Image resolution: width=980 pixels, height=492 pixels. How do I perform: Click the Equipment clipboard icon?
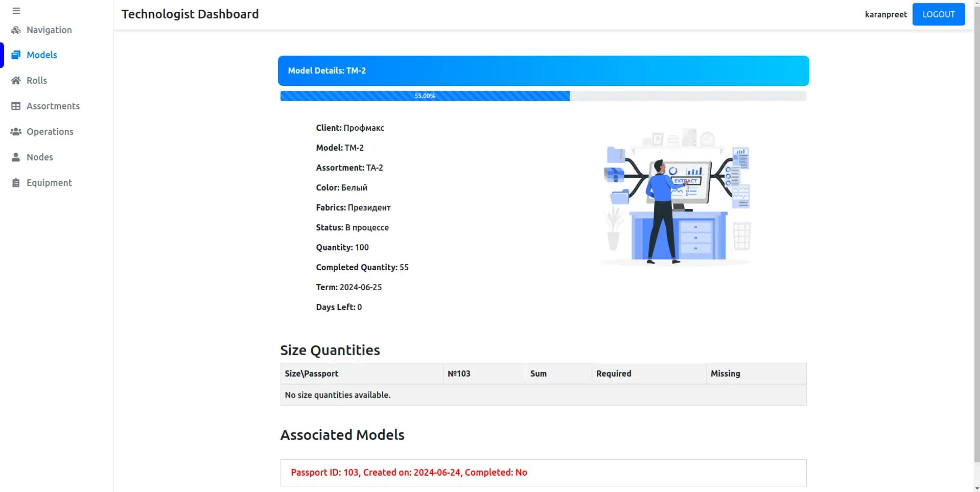tap(16, 182)
